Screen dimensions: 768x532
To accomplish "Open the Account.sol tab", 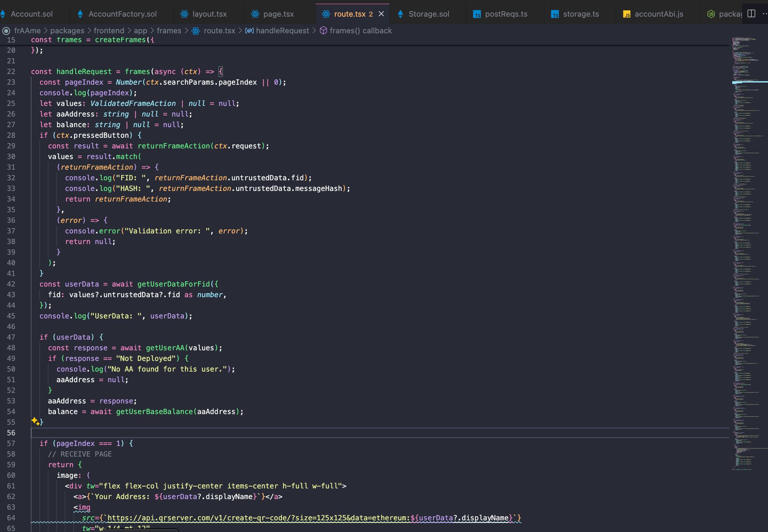I will coord(31,14).
